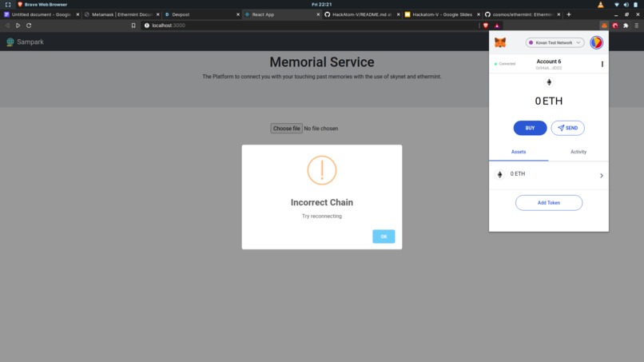Click the Sampark logo in navbar
The height and width of the screenshot is (362, 644).
(x=25, y=42)
